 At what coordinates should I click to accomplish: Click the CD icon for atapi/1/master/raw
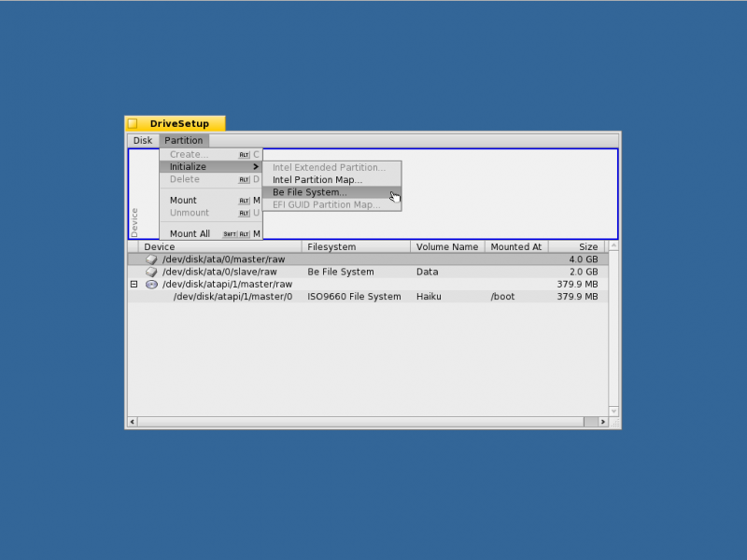coord(151,285)
